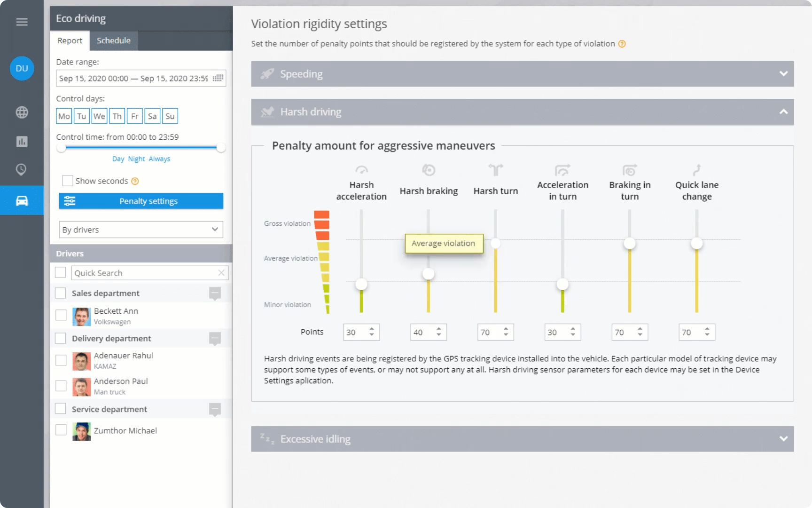812x508 pixels.
Task: Enable the Show seconds checkbox
Action: point(68,181)
